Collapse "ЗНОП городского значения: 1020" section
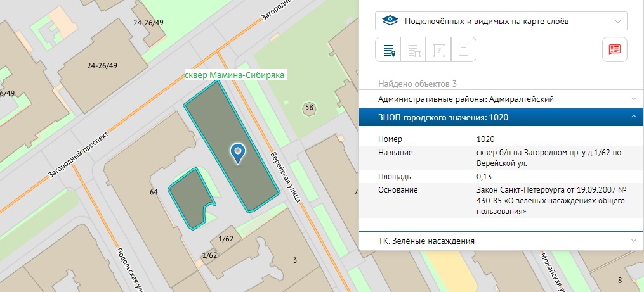The image size is (644, 292). pos(501,117)
